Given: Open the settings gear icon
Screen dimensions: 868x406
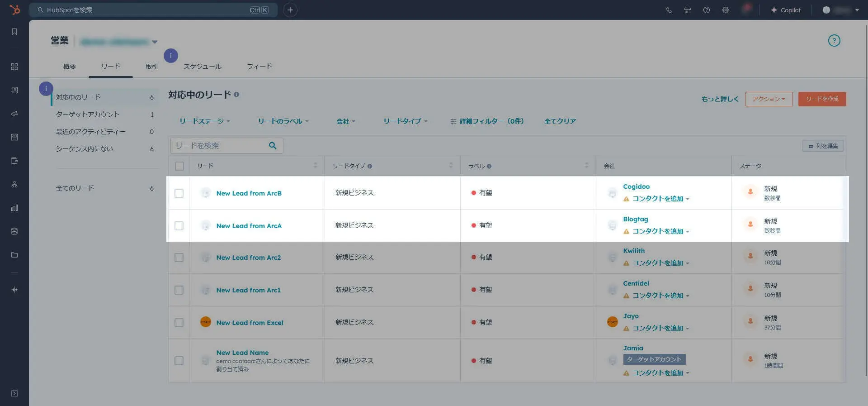Looking at the screenshot, I should tap(725, 10).
